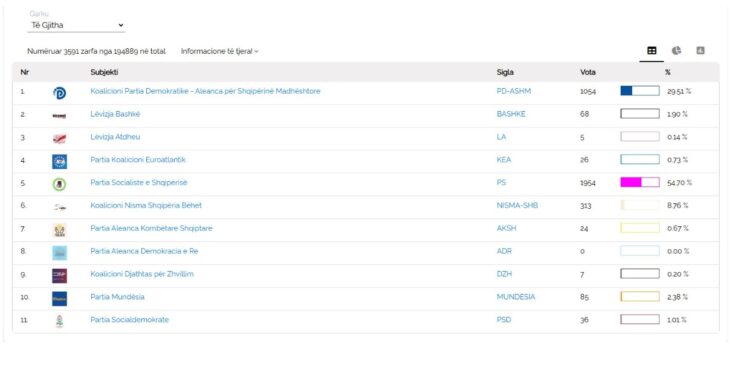This screenshot has width=750, height=367.
Task: Expand Informacione të tjera section
Action: (220, 51)
